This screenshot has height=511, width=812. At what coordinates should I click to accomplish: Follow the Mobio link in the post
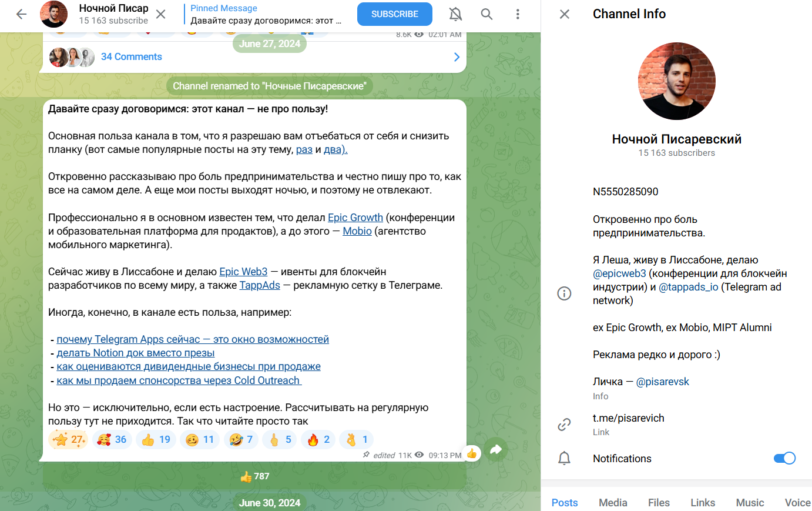point(357,232)
